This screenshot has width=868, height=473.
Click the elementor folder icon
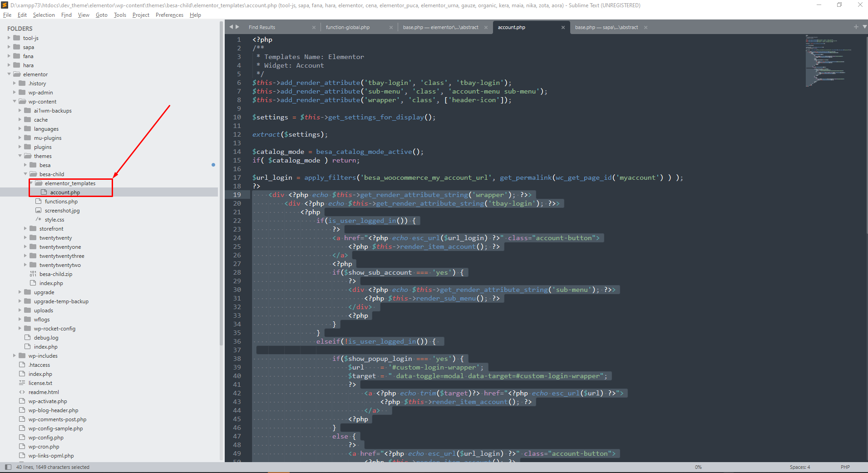[17, 74]
